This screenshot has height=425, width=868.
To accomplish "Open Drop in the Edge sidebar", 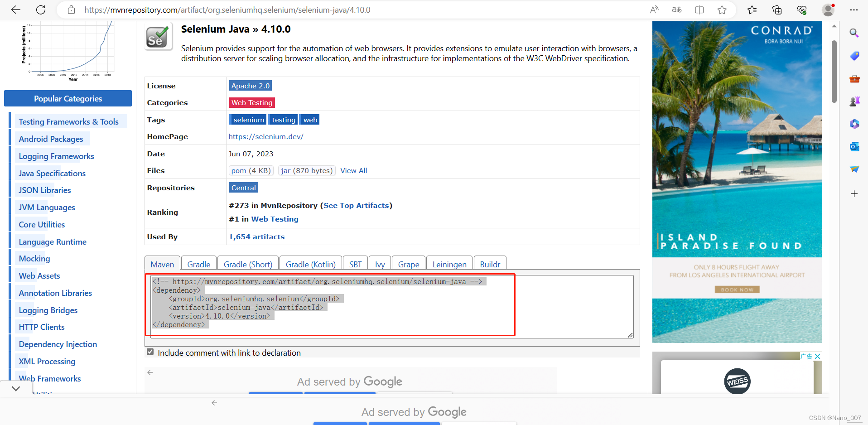I will point(854,169).
